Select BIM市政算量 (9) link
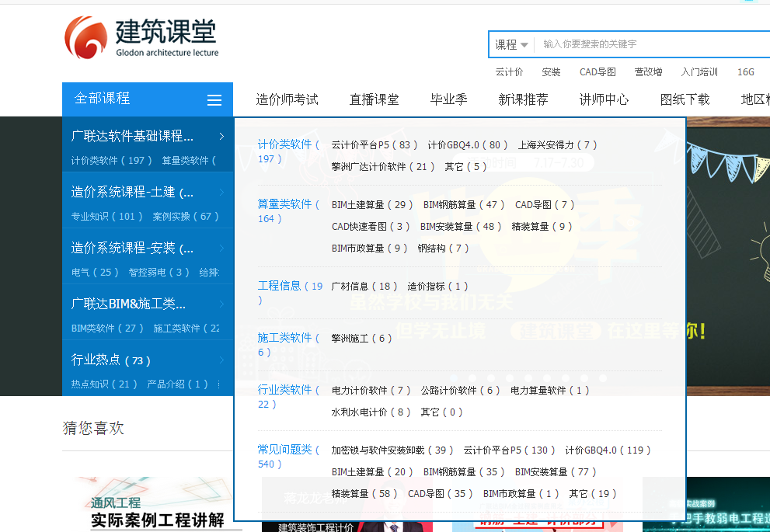Screen dimensions: 770x532 pos(370,249)
